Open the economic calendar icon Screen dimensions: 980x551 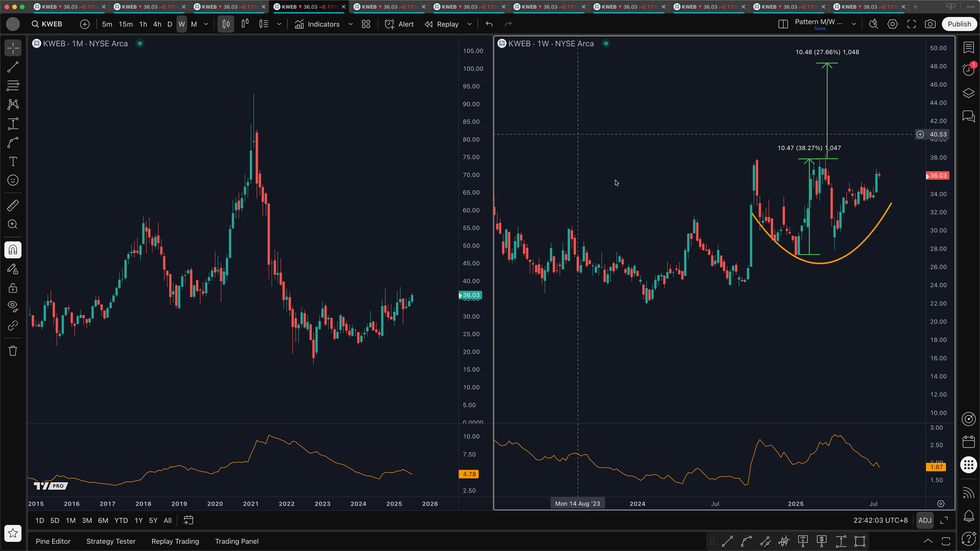point(969,442)
